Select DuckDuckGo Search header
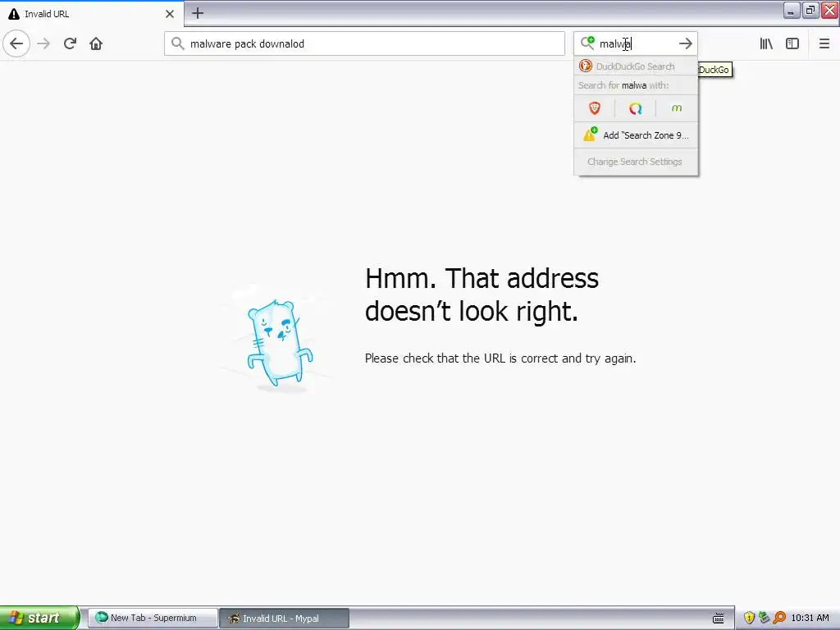 [x=636, y=66]
